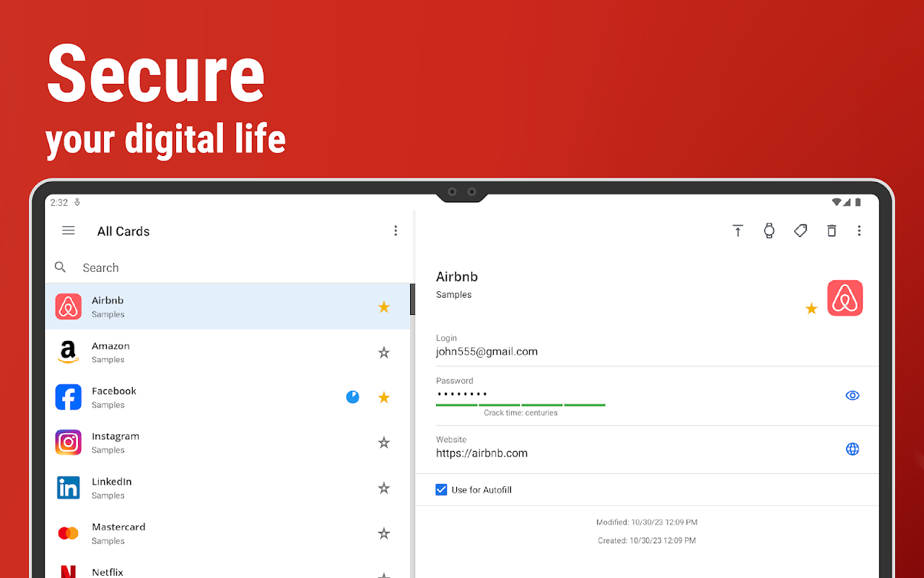This screenshot has width=924, height=578.
Task: Click the Airbnb title in detail pane
Action: coord(457,277)
